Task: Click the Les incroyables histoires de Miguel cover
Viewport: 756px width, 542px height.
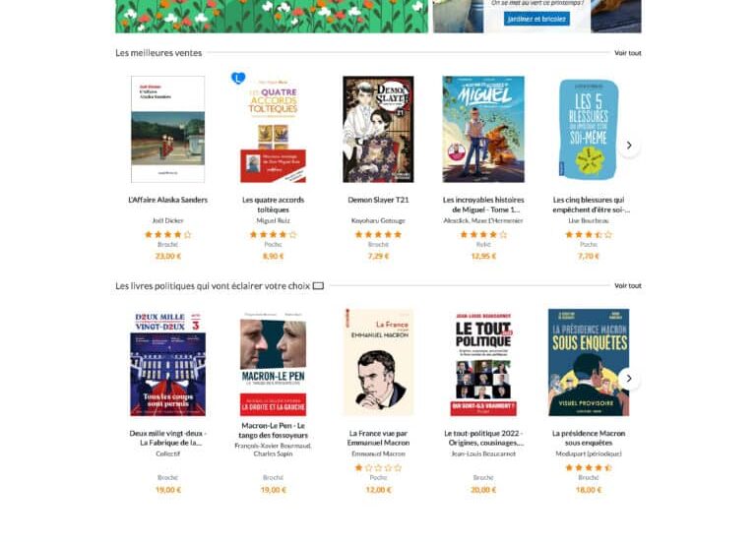Action: click(x=483, y=129)
